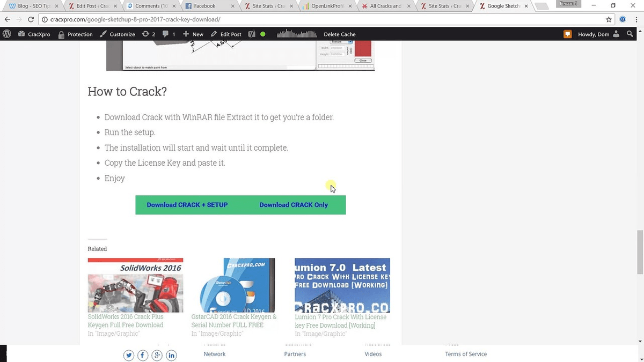Click the site stats graph in the admin bar
This screenshot has height=362, width=644.
(x=296, y=34)
